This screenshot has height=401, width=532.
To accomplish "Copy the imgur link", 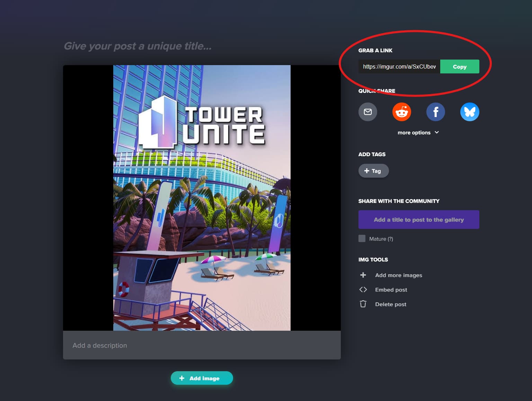I will [x=459, y=66].
